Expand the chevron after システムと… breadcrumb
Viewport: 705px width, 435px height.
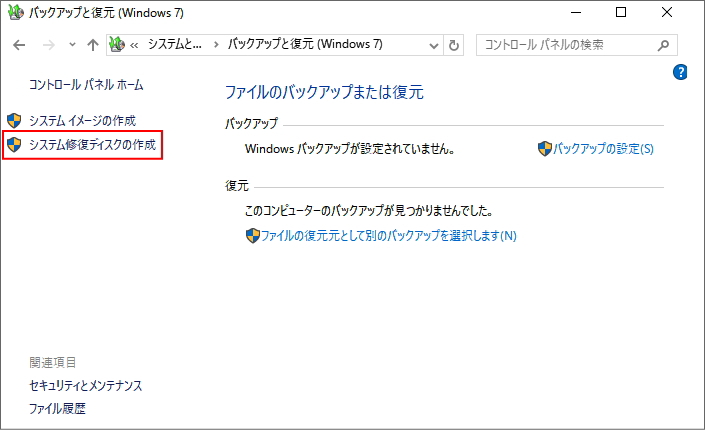click(x=215, y=46)
